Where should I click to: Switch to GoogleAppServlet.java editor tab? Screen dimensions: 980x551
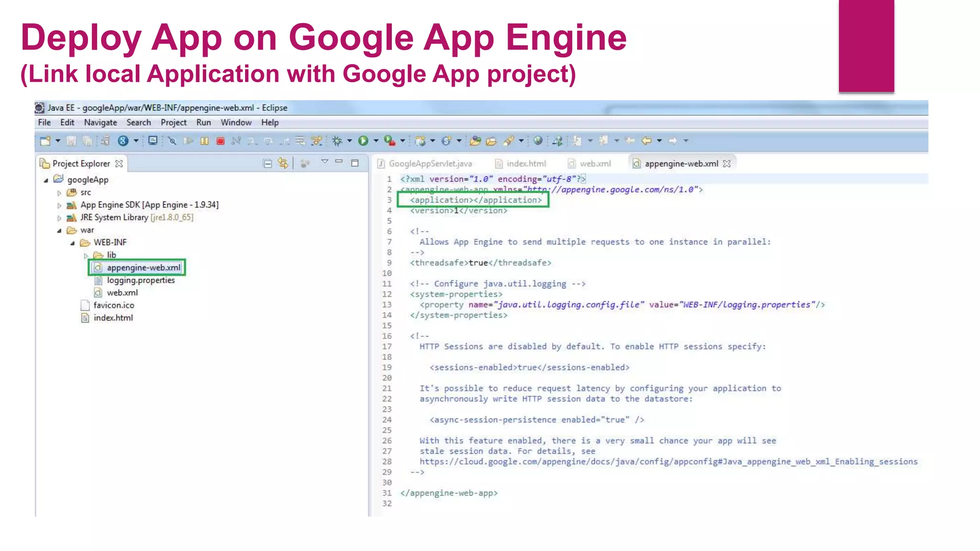[425, 164]
